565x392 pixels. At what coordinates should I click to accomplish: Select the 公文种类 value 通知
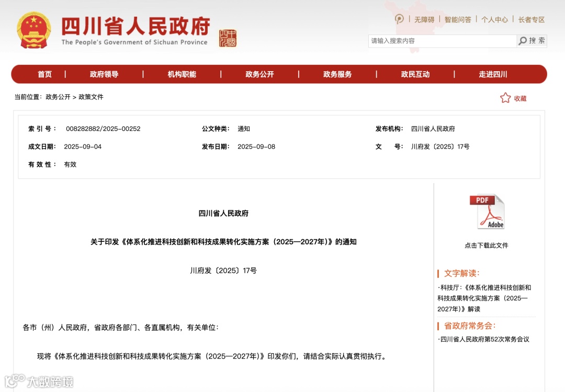tap(244, 129)
